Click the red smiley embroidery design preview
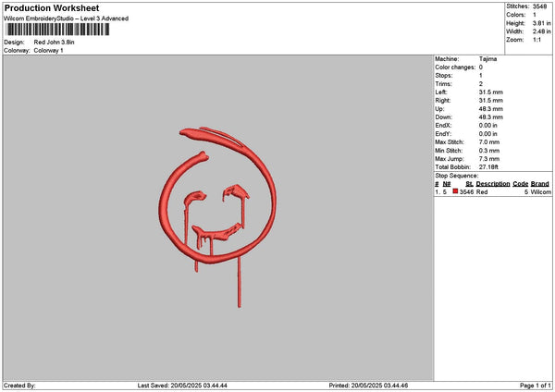555x392 pixels. tap(217, 217)
